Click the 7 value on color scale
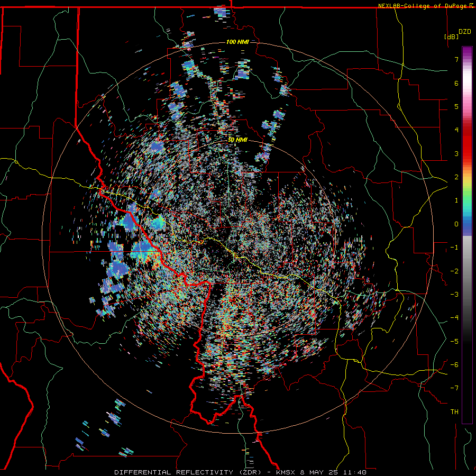The width and height of the screenshot is (476, 476). pyautogui.click(x=456, y=59)
